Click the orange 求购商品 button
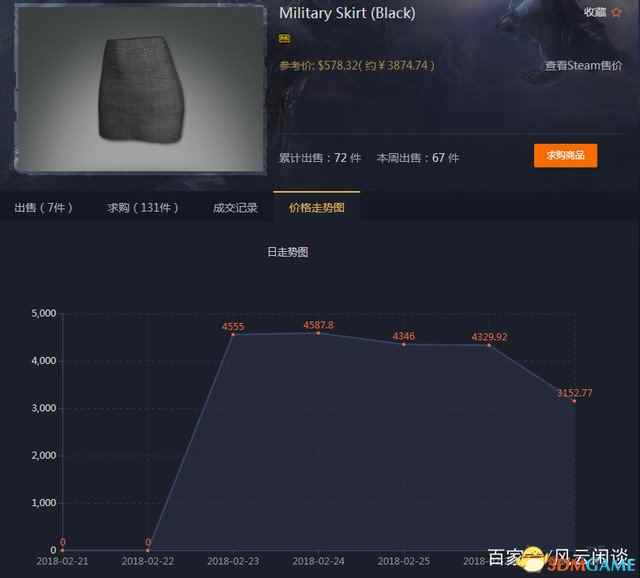The width and height of the screenshot is (640, 578). (565, 156)
